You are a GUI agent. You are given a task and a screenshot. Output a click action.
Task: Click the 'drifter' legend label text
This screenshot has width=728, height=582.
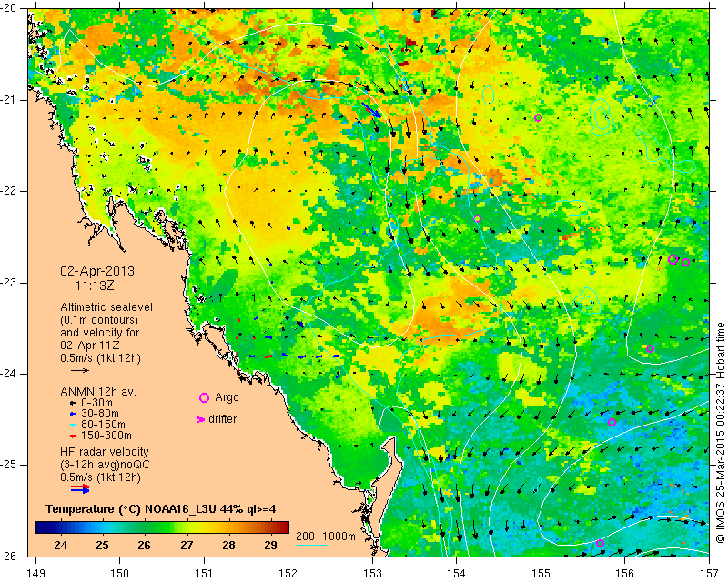[222, 419]
